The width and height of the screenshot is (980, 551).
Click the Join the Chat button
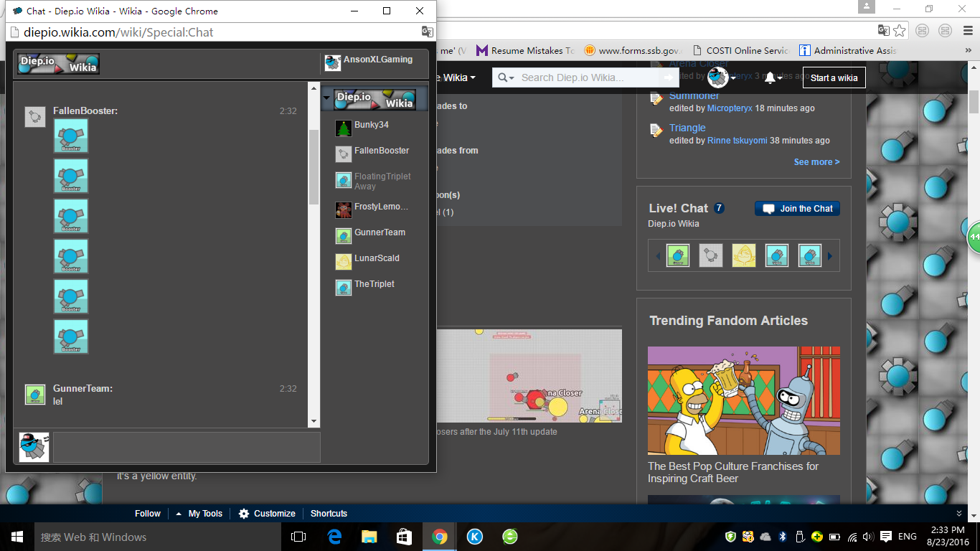(x=797, y=209)
